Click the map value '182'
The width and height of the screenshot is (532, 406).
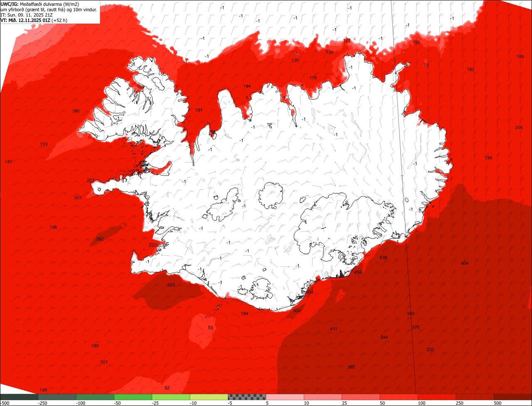(x=470, y=69)
